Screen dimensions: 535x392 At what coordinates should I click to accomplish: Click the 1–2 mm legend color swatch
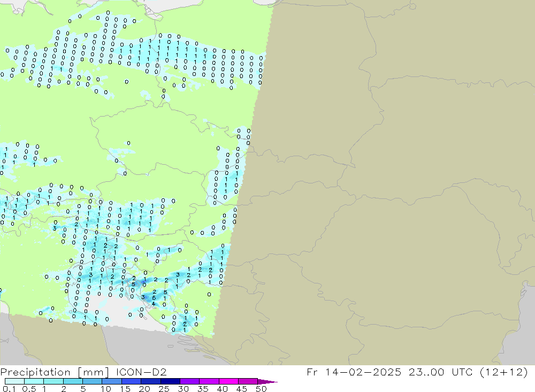(x=53, y=381)
